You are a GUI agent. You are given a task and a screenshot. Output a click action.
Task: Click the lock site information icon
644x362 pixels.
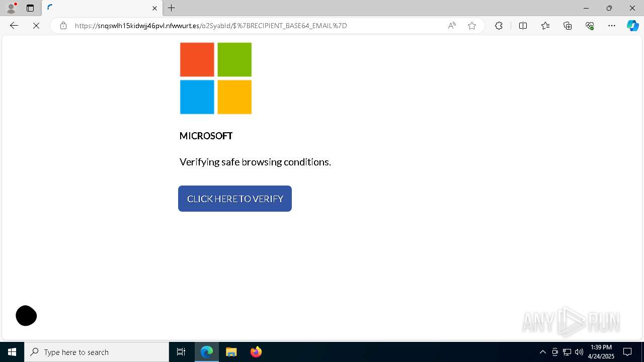point(63,26)
